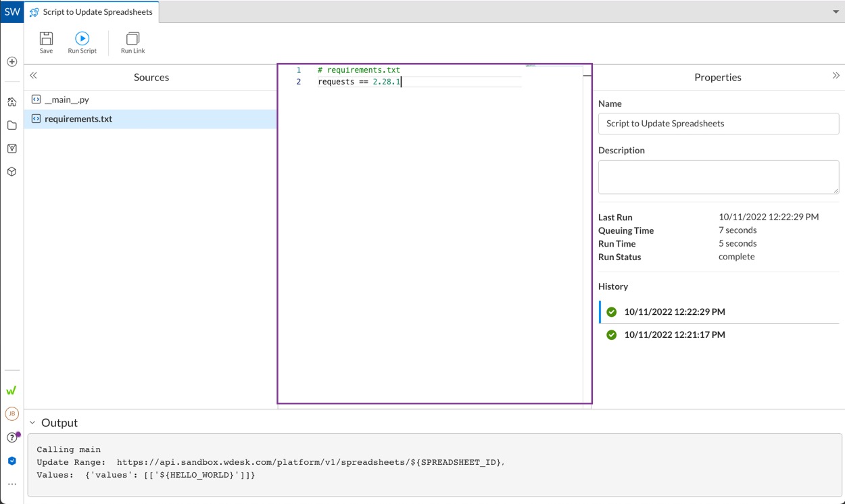Click the Run Script icon
This screenshot has height=504, width=845.
point(82,39)
